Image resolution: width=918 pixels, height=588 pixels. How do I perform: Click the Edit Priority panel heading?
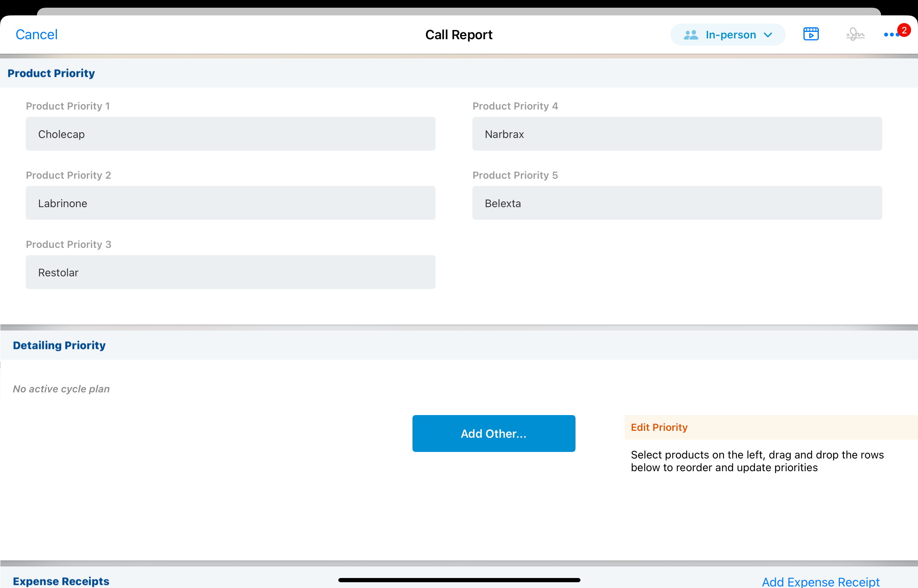pos(659,427)
